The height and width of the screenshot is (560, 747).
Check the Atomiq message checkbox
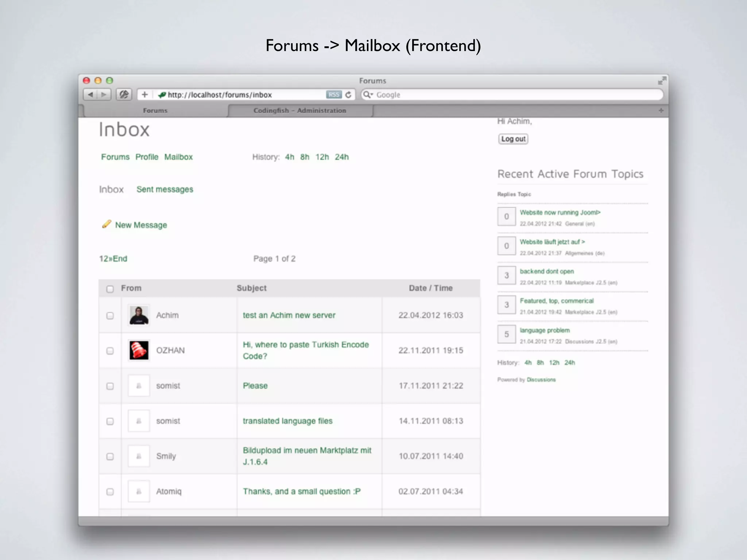[x=110, y=492]
